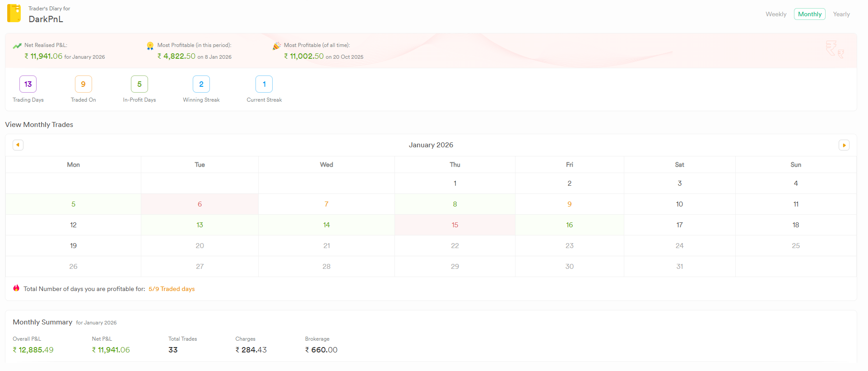The height and width of the screenshot is (371, 868).
Task: Click the Trading Days badge showing 13
Action: [x=28, y=84]
